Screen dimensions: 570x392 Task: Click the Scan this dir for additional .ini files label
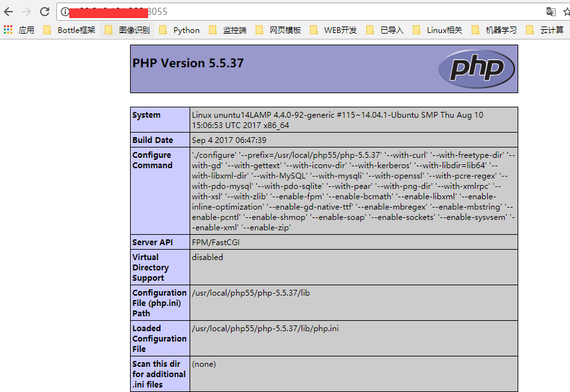tap(159, 374)
